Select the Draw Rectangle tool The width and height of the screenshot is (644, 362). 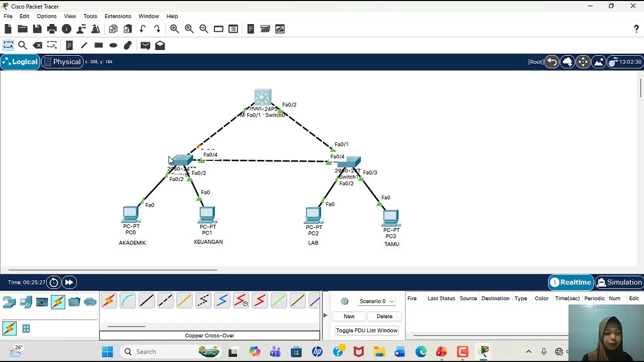(x=99, y=45)
